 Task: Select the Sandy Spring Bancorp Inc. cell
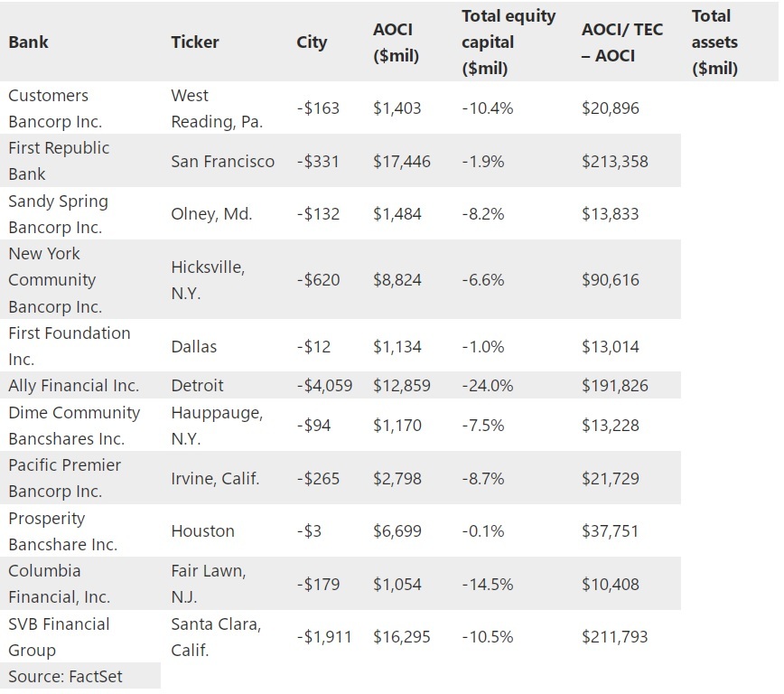pos(58,214)
